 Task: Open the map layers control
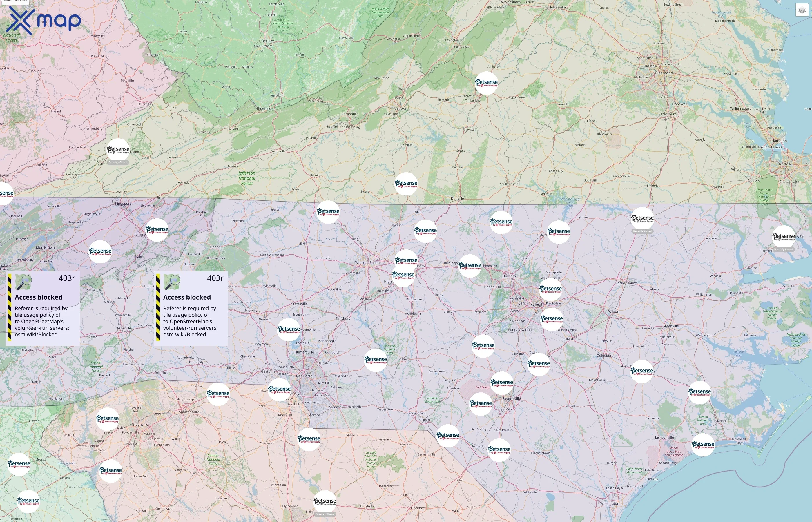click(x=802, y=10)
